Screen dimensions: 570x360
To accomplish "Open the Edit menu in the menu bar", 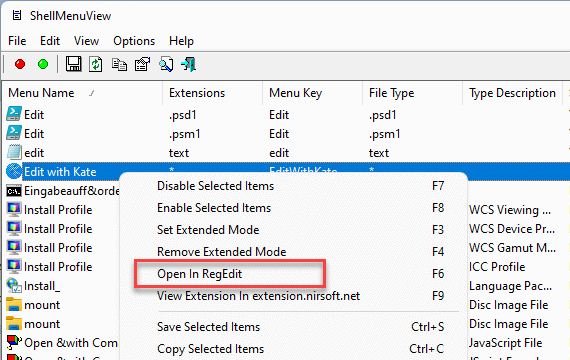I will [50, 41].
